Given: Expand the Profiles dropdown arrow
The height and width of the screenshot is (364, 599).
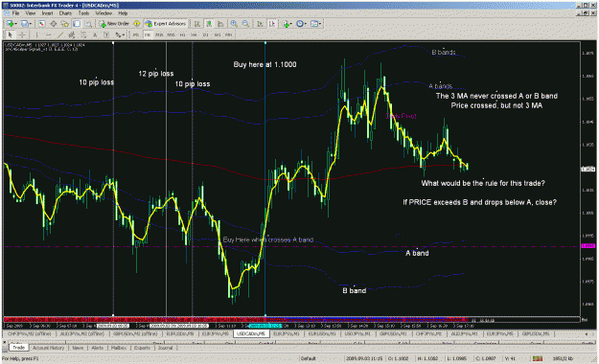Looking at the screenshot, I should (31, 24).
